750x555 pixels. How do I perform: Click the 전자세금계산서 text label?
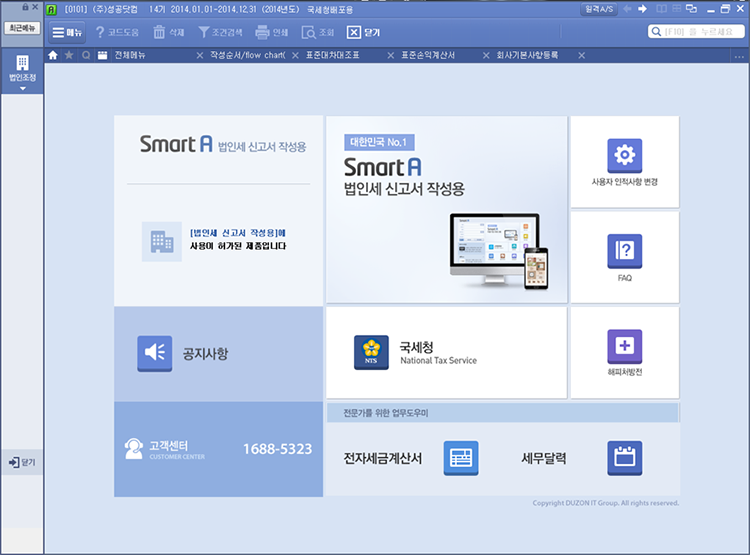pos(383,458)
